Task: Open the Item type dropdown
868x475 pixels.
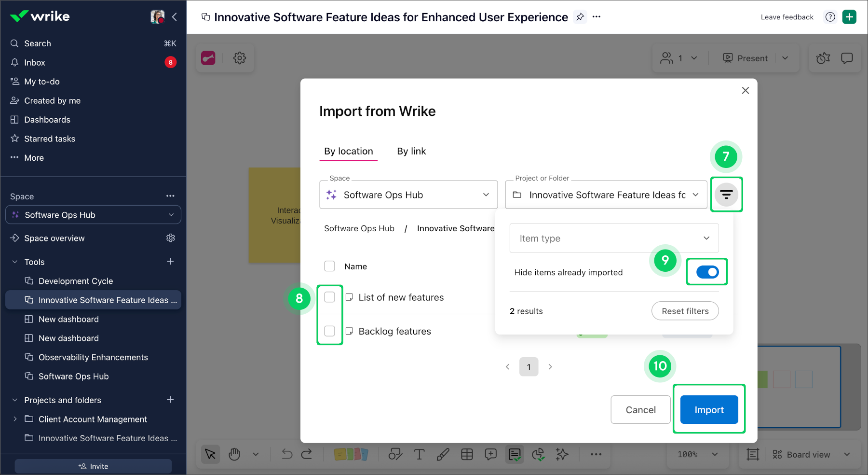Action: 614,238
